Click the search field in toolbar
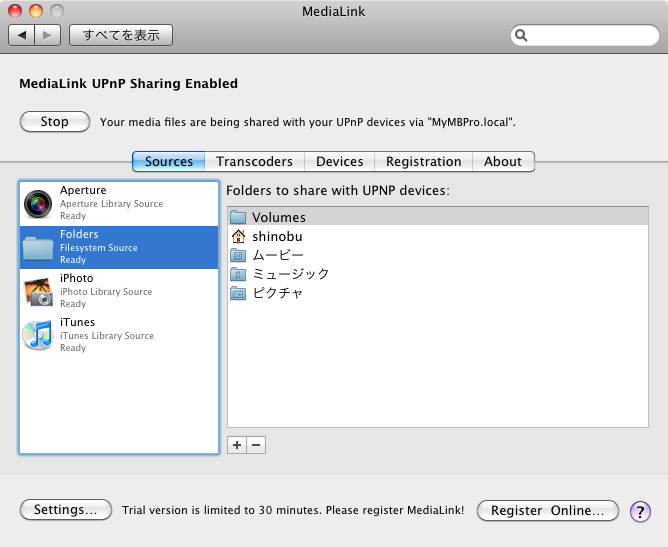668x547 pixels. coord(590,35)
